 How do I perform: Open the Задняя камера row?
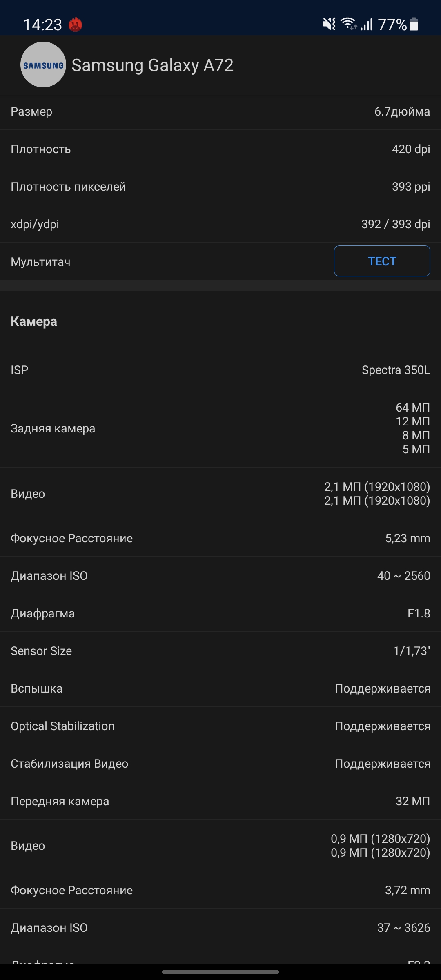220,428
